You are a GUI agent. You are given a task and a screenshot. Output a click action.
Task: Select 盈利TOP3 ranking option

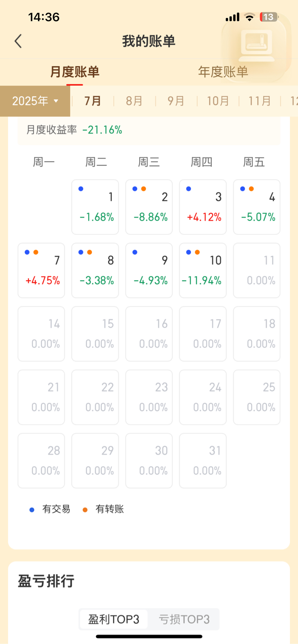tap(114, 619)
